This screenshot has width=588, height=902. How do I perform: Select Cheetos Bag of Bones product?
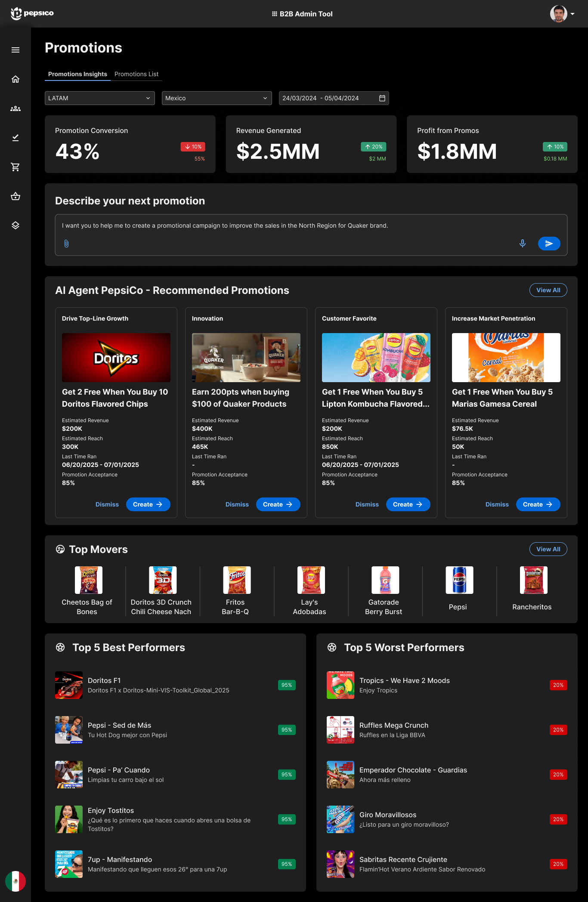click(x=87, y=591)
